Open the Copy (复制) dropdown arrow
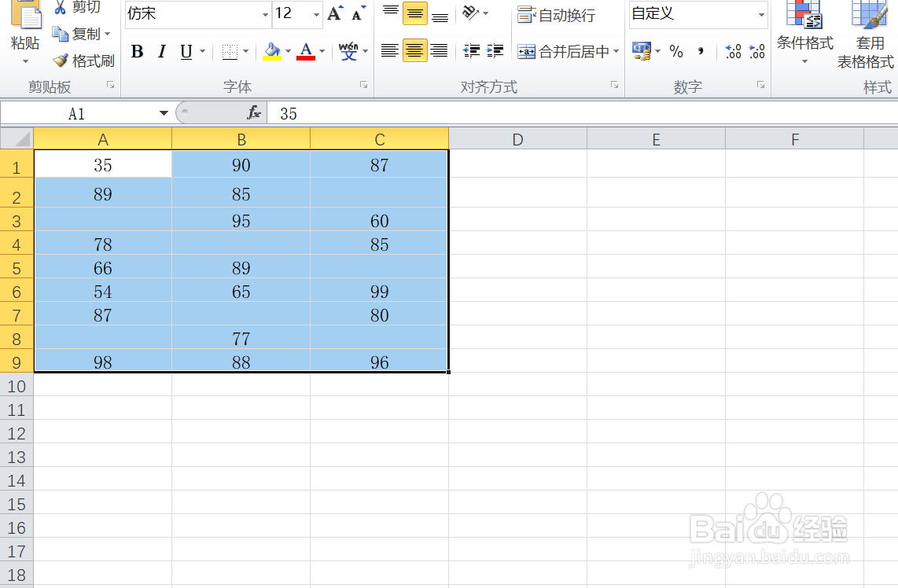Screen dimensions: 898x588 pyautogui.click(x=107, y=35)
